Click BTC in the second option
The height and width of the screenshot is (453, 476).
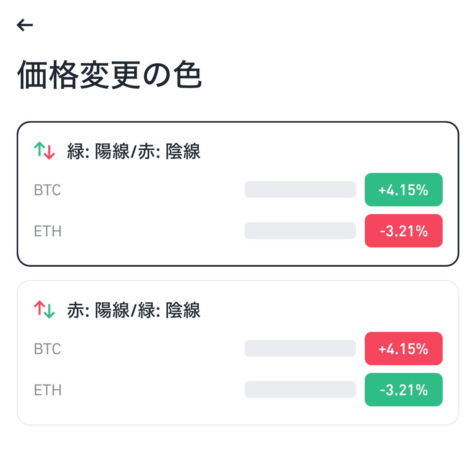(47, 349)
